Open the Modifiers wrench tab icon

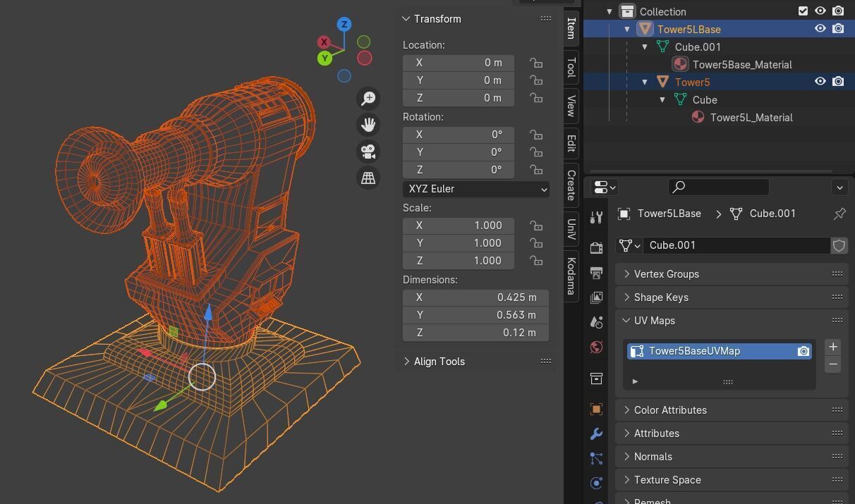coord(596,434)
